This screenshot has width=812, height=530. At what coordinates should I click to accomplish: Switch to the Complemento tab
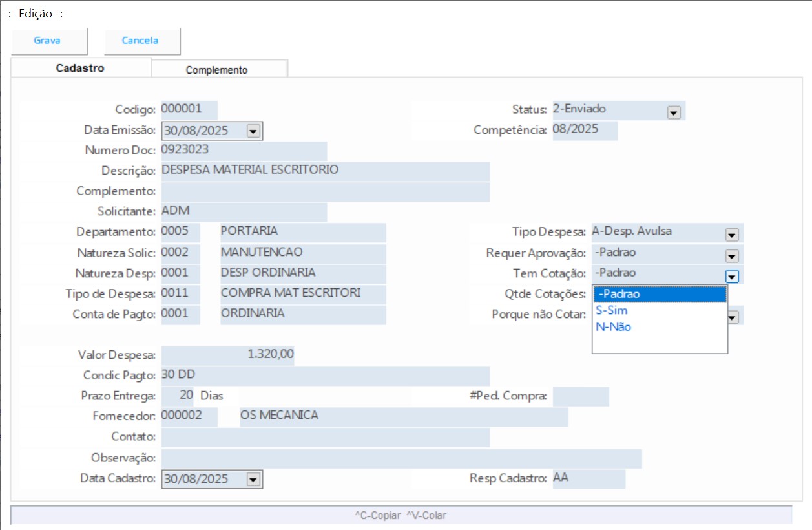[217, 70]
